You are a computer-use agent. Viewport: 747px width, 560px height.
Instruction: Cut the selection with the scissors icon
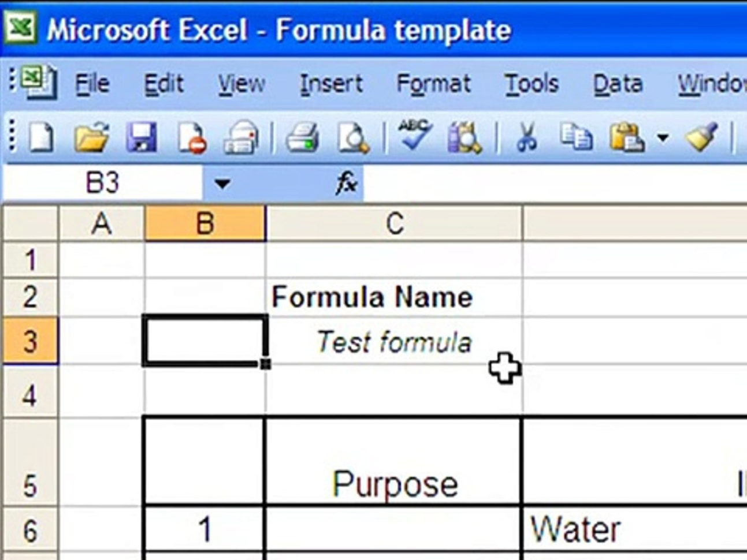click(526, 139)
